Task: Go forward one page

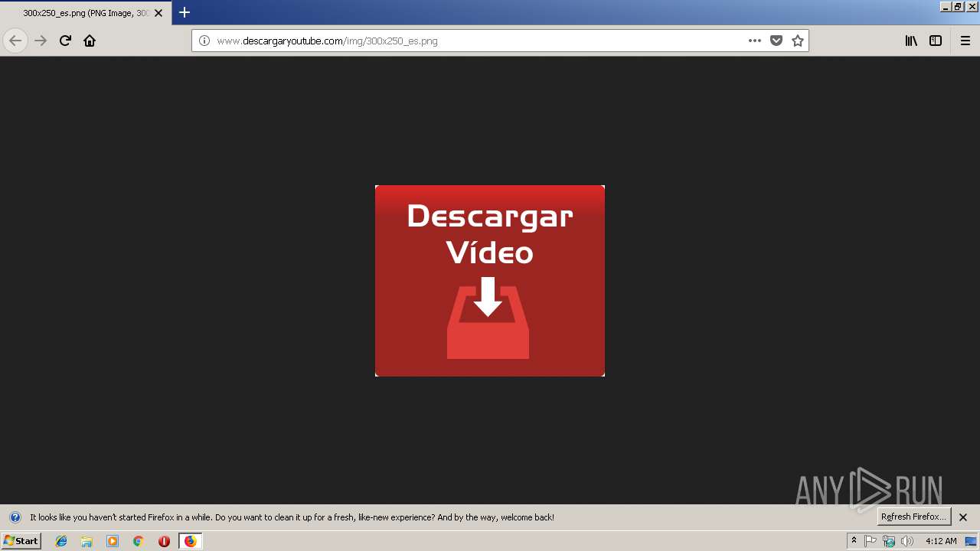Action: point(41,41)
